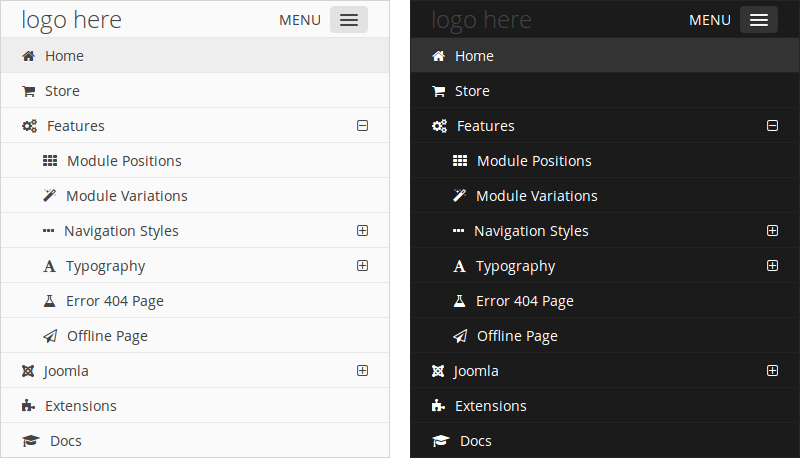The width and height of the screenshot is (800, 458).
Task: Select Error 404 Page label in dark menu
Action: click(x=525, y=301)
